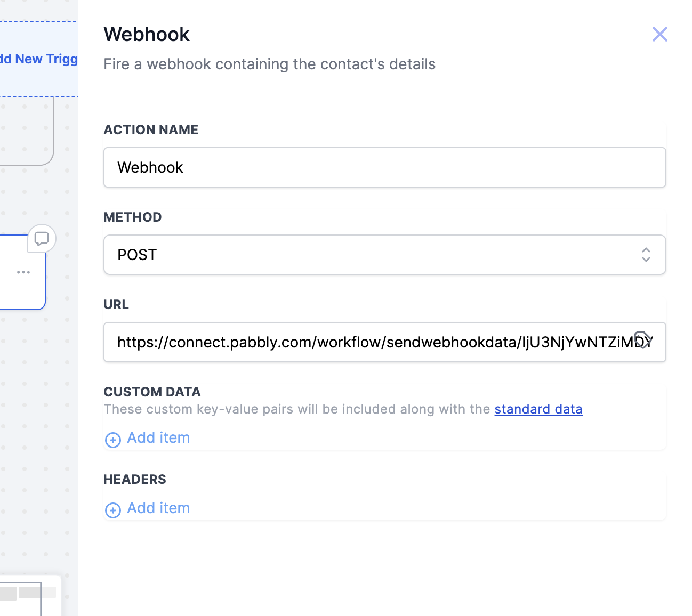Click the tag icon inside the URL field
This screenshot has height=616, width=692.
coord(642,340)
